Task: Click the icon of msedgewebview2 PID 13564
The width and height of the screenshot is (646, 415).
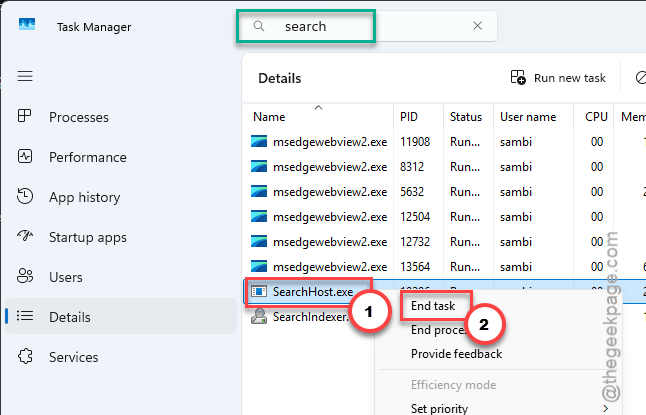Action: coord(259,267)
